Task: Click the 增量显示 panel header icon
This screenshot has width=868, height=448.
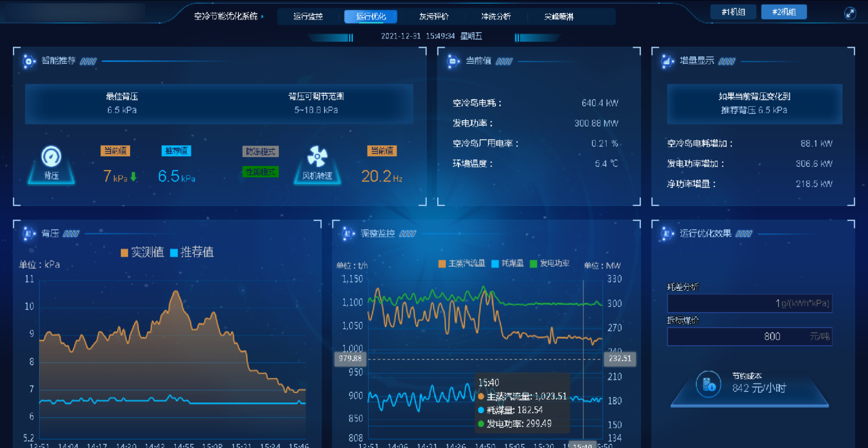Action: [x=667, y=61]
